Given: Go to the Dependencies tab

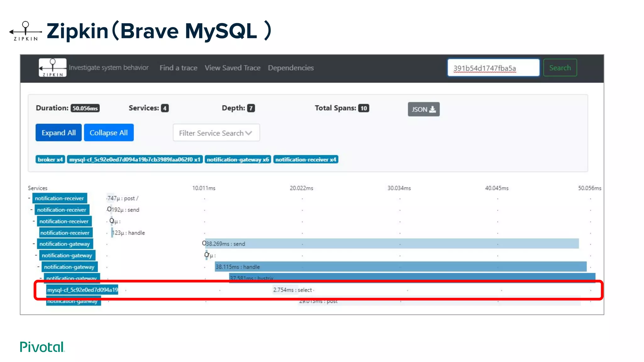Looking at the screenshot, I should click(291, 68).
